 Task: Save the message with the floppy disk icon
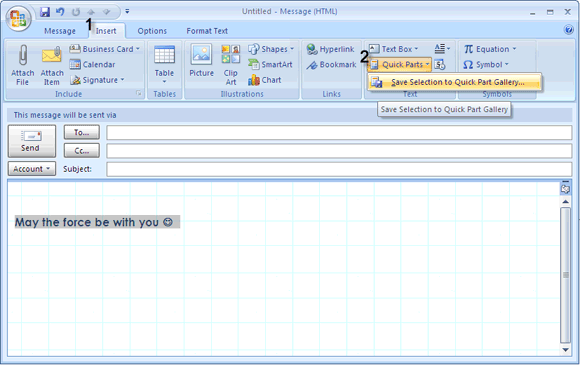coord(45,12)
